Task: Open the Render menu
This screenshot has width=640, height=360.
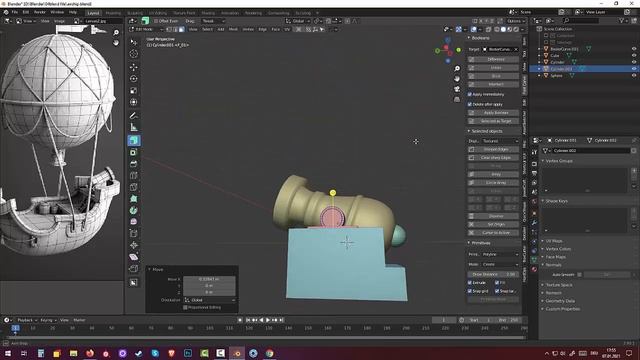Action: point(40,12)
